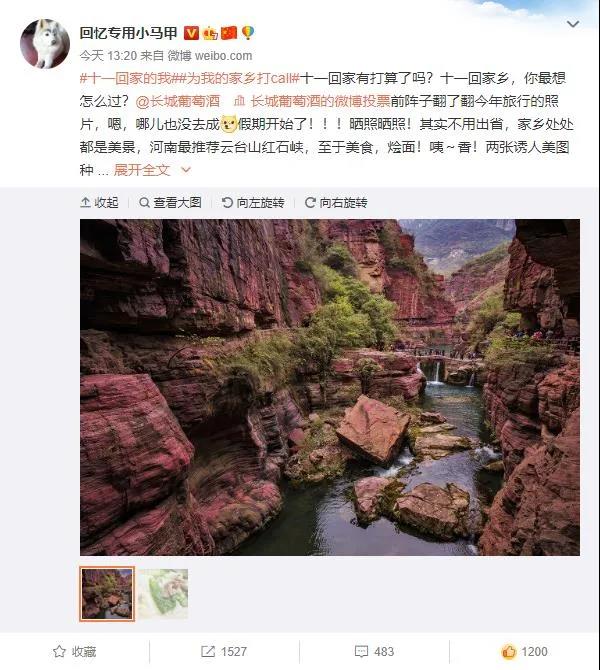Open the post options chevron menu

tap(573, 24)
